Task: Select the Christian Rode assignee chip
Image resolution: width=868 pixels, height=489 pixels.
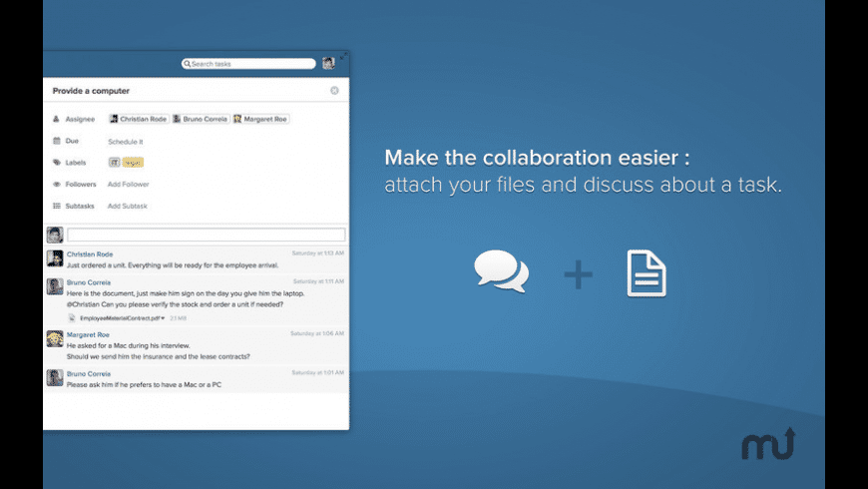Action: [139, 119]
